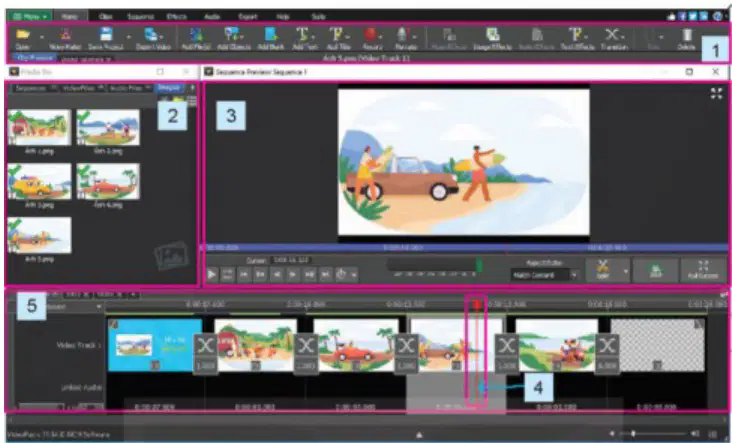732x443 pixels.
Task: Click the Audio Effects icon
Action: [537, 35]
